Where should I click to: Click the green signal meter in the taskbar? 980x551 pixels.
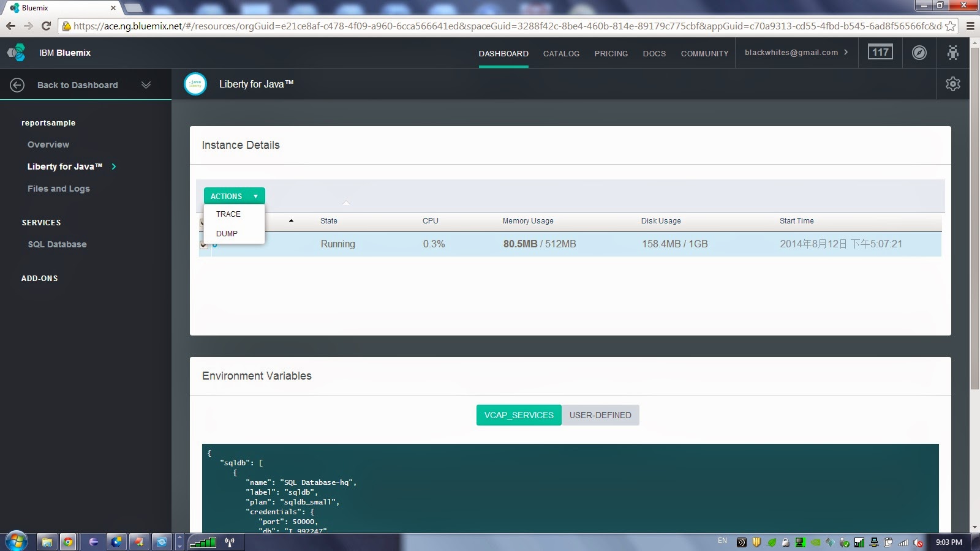point(203,542)
